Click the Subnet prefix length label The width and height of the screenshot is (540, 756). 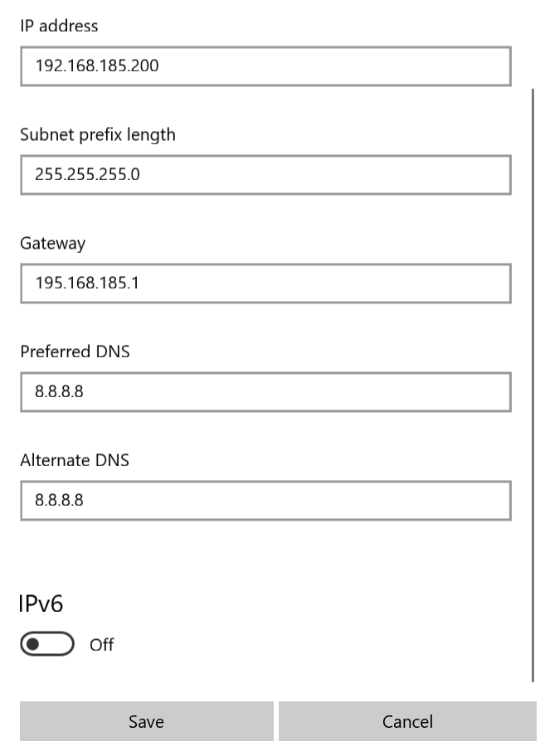point(97,134)
